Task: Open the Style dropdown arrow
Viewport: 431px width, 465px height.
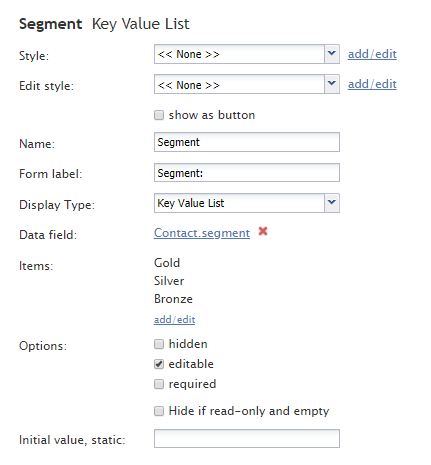Action: tap(332, 54)
